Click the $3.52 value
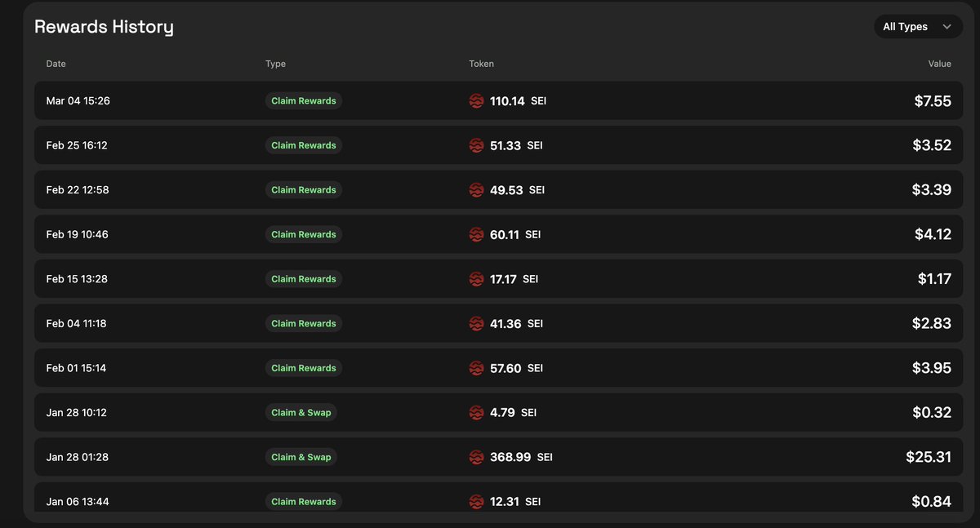980x528 pixels. click(x=932, y=145)
